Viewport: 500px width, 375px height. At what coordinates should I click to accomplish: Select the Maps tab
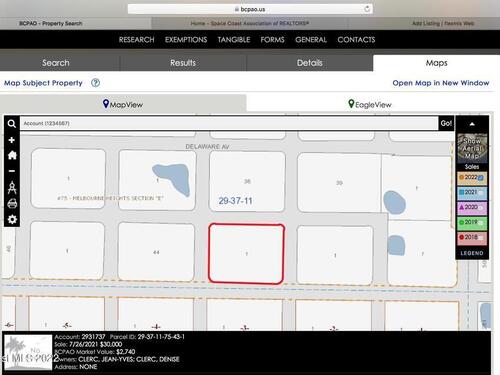tap(436, 63)
